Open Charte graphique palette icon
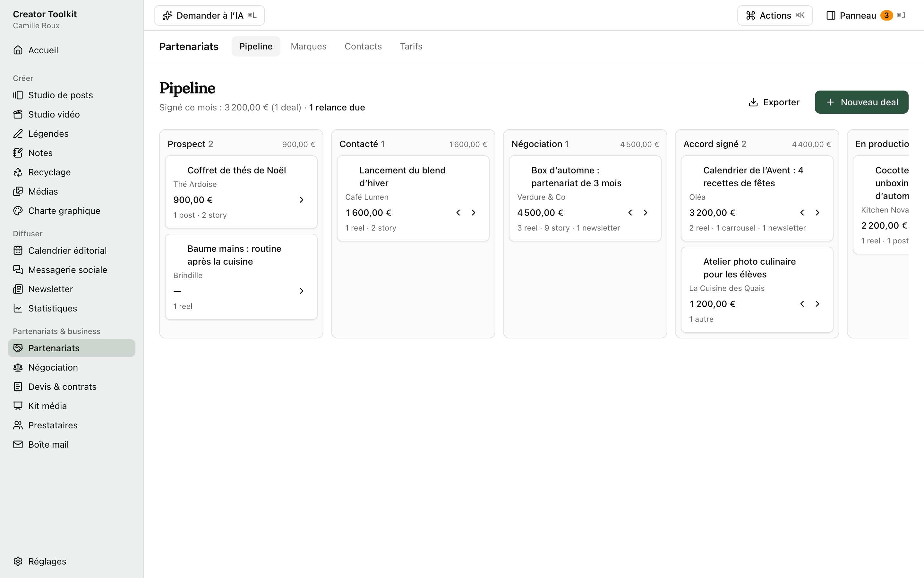The height and width of the screenshot is (578, 924). (18, 211)
